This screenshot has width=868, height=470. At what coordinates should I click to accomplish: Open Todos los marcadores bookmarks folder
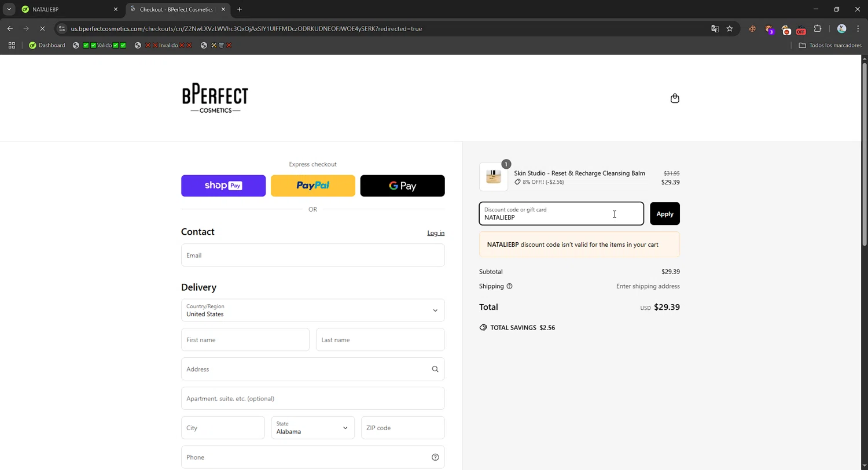(830, 45)
